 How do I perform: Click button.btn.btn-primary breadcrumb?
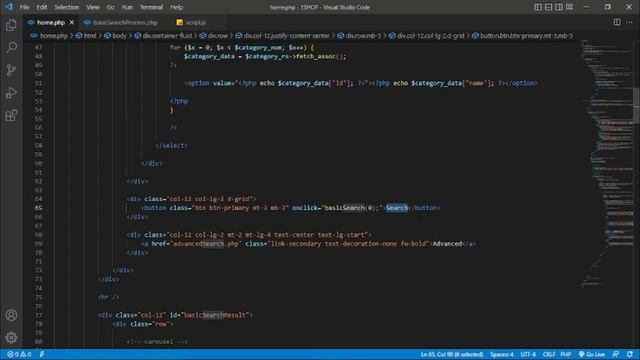pos(526,36)
